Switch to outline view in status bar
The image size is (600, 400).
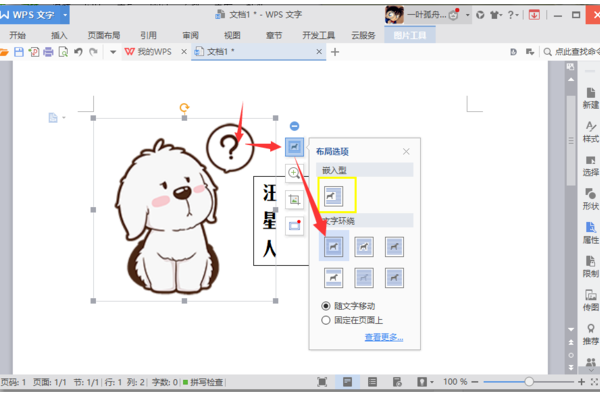(x=372, y=382)
